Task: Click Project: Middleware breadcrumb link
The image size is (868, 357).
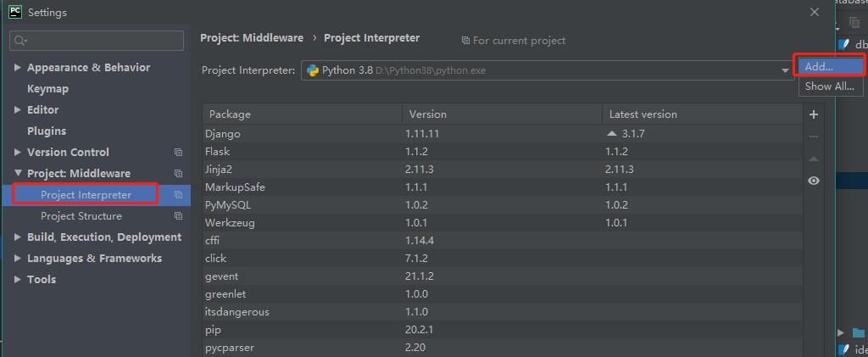Action: coord(252,38)
